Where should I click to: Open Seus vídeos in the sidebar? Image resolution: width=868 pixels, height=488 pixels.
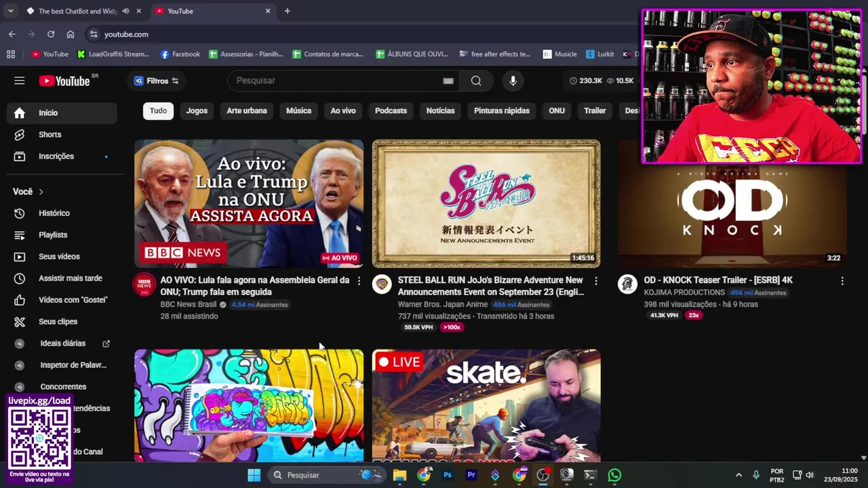pyautogui.click(x=62, y=257)
